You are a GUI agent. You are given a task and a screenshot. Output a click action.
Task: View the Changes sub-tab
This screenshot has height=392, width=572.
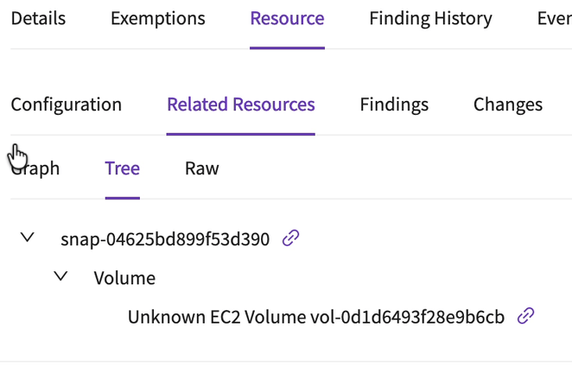tap(508, 104)
